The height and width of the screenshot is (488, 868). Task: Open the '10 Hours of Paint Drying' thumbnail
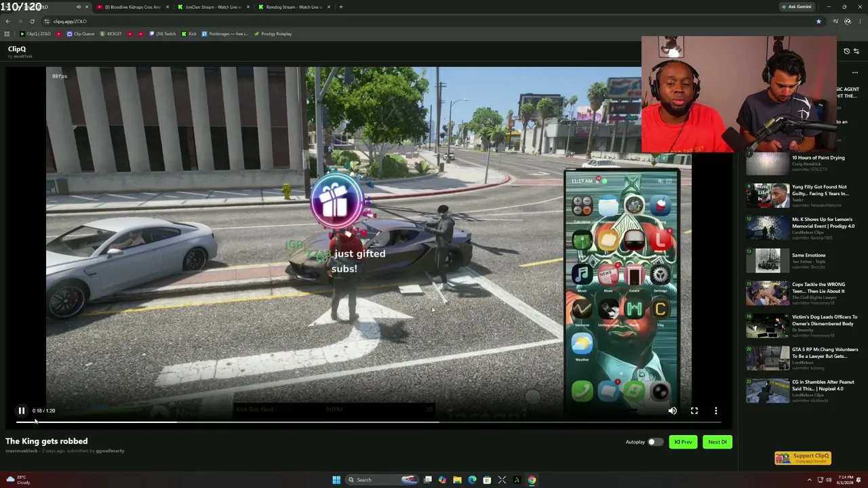768,163
